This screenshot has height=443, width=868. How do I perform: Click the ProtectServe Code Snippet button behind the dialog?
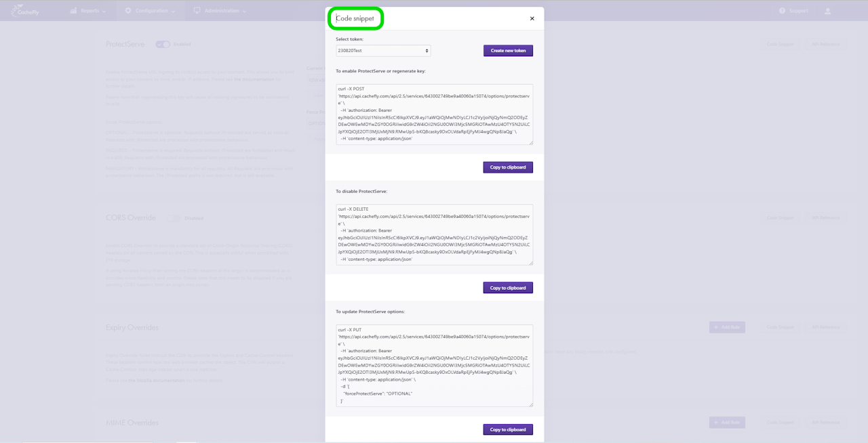[781, 44]
